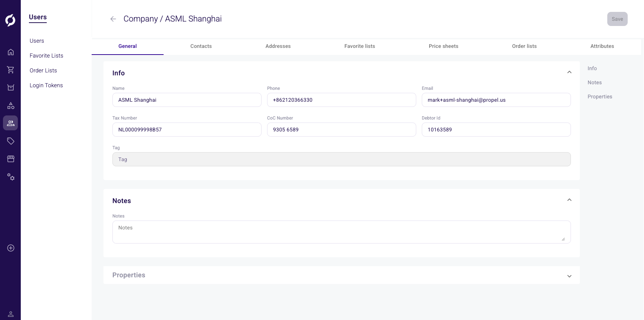Click the Phone number field

coord(342,100)
